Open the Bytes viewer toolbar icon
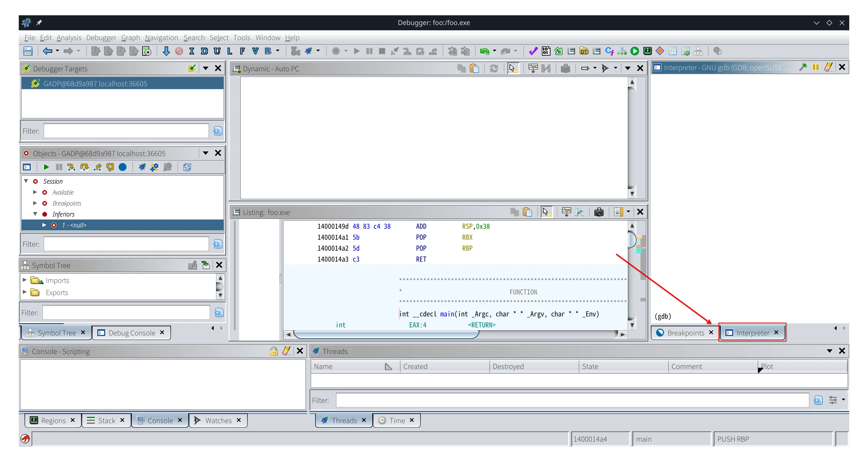Viewport: 868px width, 469px height. point(546,51)
